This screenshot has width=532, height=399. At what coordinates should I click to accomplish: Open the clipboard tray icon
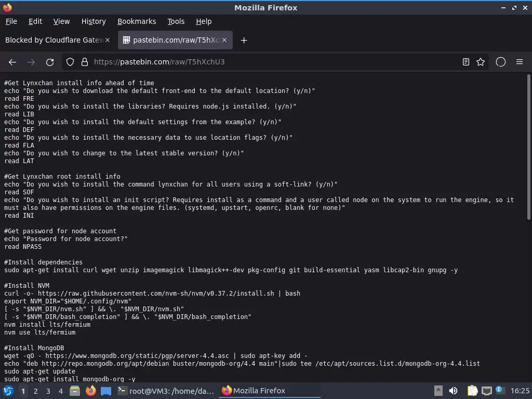click(x=472, y=391)
